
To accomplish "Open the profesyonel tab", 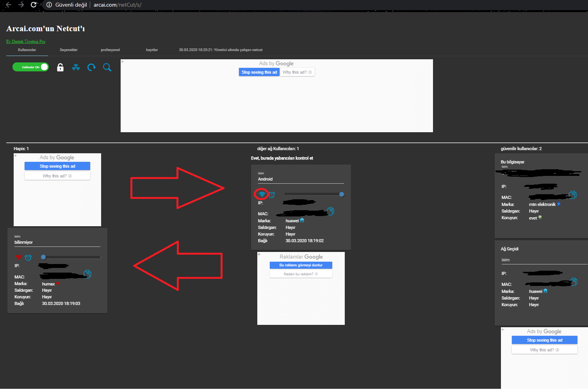I will 110,50.
